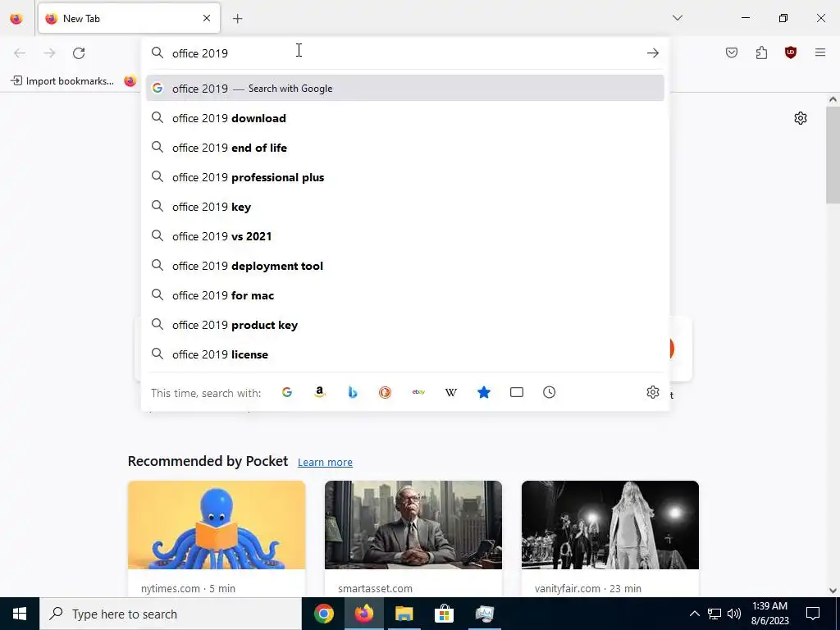The height and width of the screenshot is (630, 840).
Task: Pick 'office 2019 license' suggestion
Action: (x=405, y=354)
